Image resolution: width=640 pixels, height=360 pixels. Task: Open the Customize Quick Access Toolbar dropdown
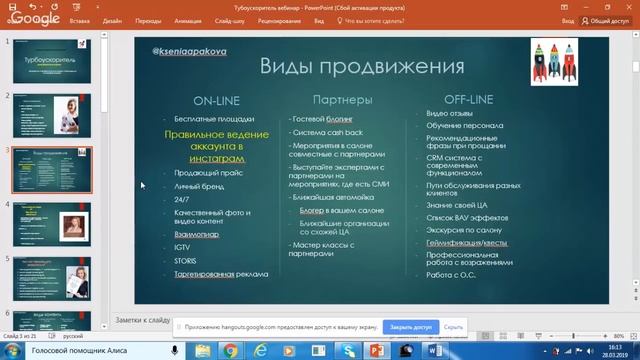point(97,7)
